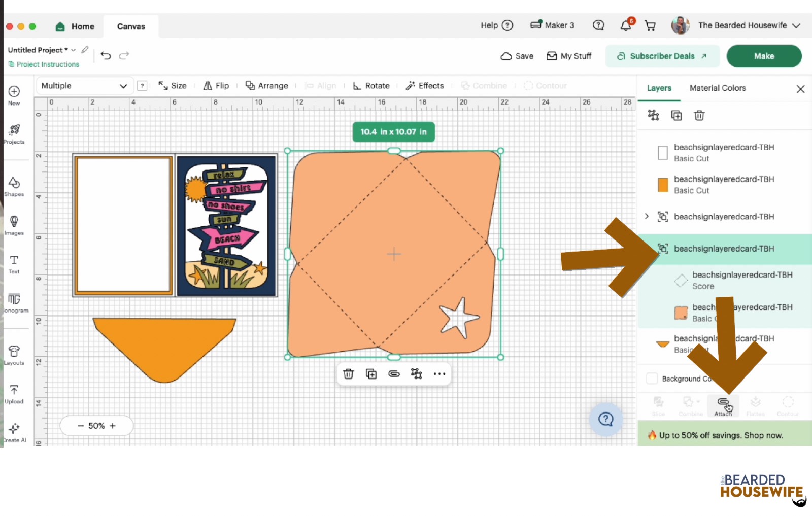Open the Effects menu

pyautogui.click(x=425, y=86)
